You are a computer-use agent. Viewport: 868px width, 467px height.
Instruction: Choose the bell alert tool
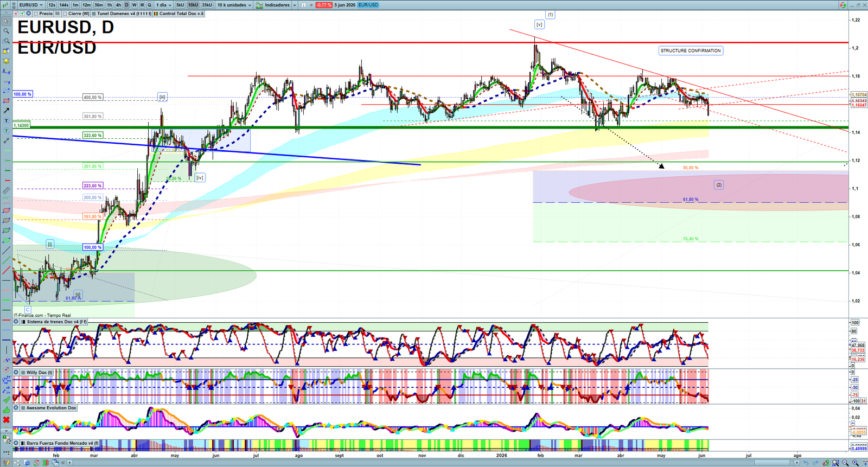click(6, 61)
